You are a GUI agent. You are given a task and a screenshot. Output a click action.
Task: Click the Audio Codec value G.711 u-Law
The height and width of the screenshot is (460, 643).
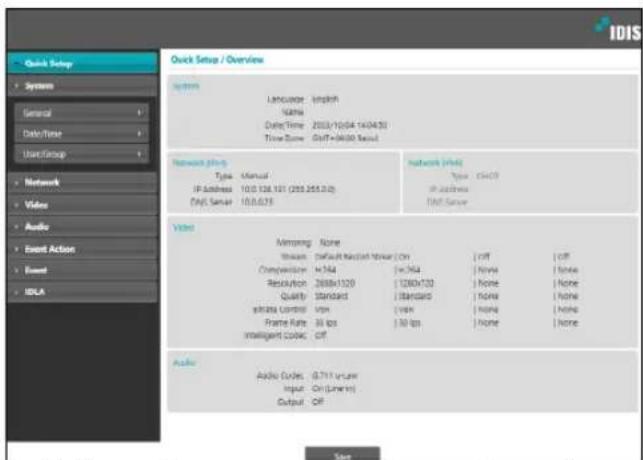point(335,376)
